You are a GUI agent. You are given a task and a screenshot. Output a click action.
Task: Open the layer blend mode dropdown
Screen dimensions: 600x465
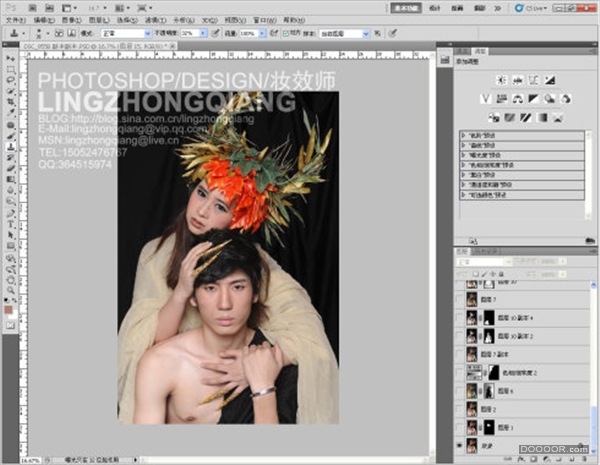point(484,262)
